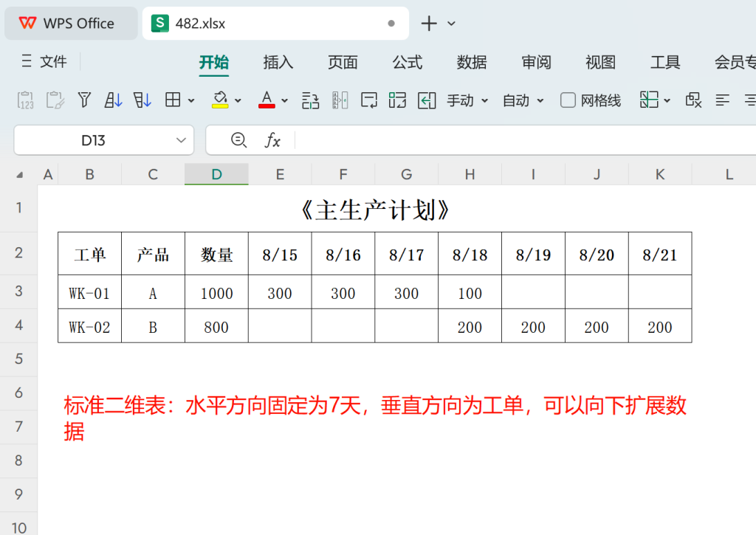
Task: Select column D header
Action: click(x=216, y=174)
